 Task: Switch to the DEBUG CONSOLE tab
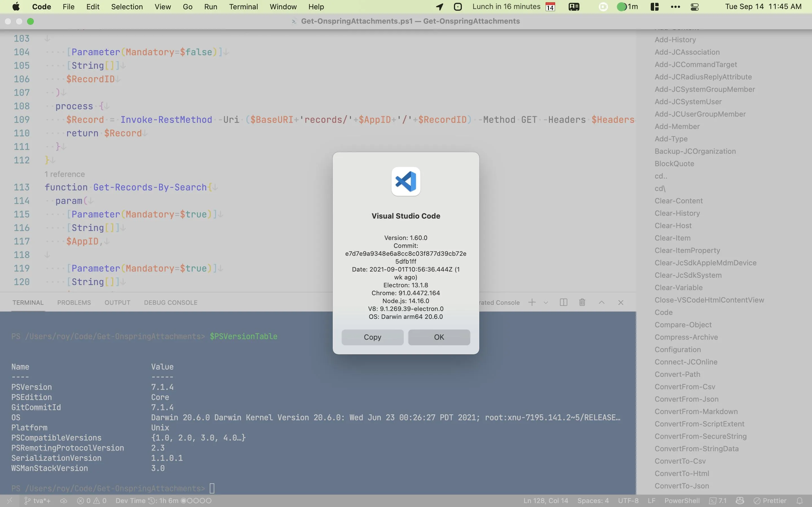tap(171, 303)
